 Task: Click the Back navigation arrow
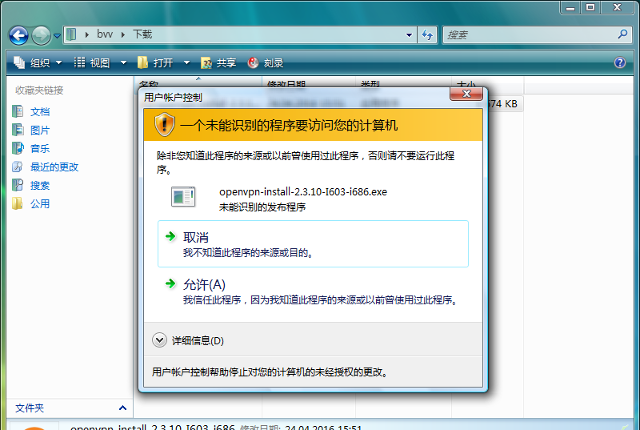(19, 35)
